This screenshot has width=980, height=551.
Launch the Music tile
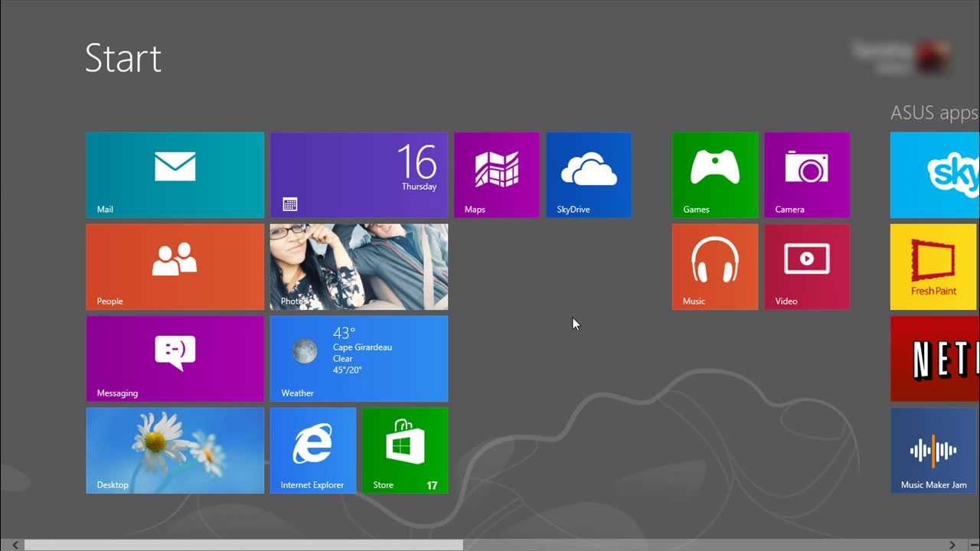point(715,267)
